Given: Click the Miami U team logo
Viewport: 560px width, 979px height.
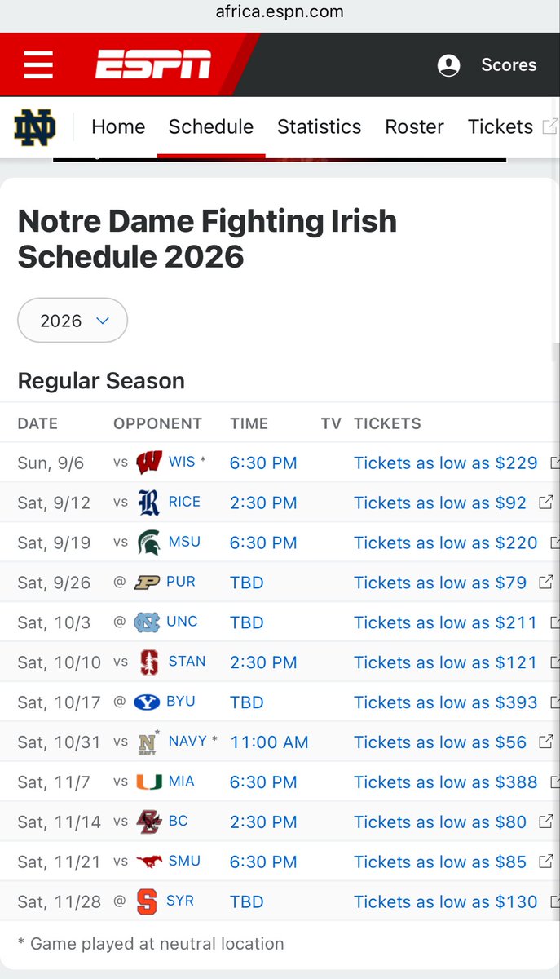Looking at the screenshot, I should pos(148,782).
